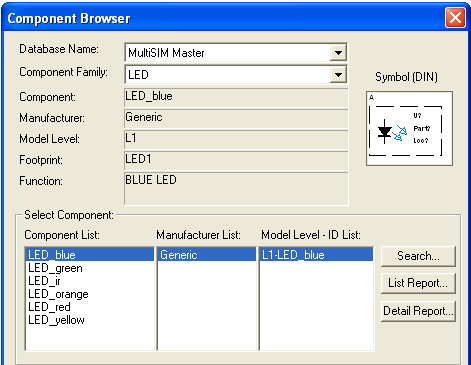The width and height of the screenshot is (471, 365).
Task: Click the Search... button
Action: coord(418,256)
